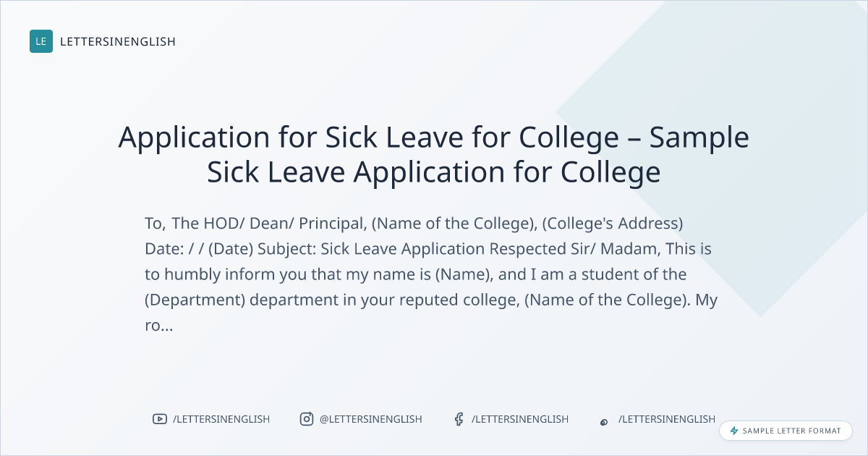Select the Application for Sick Leave title
This screenshot has width=868, height=456.
[434, 154]
